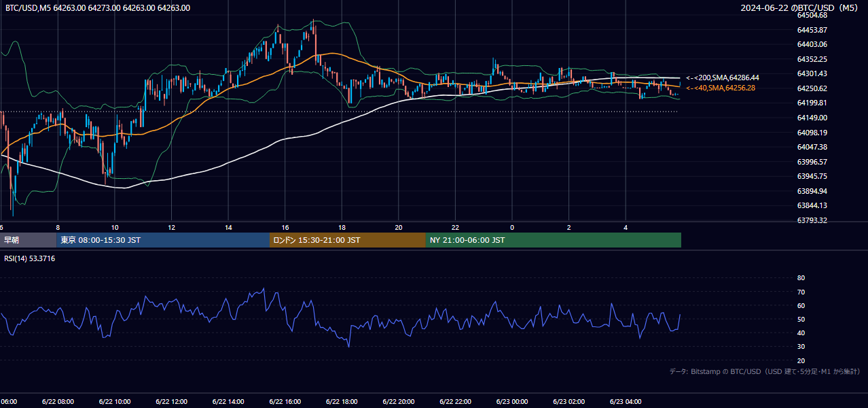
Task: Select price level 63894.94 on the axis
Action: pyautogui.click(x=812, y=191)
